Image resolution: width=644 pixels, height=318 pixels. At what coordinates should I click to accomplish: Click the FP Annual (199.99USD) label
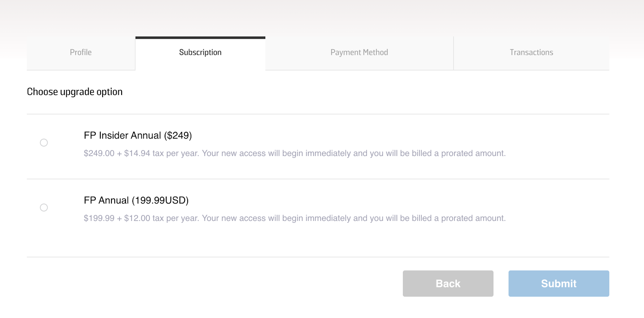136,200
